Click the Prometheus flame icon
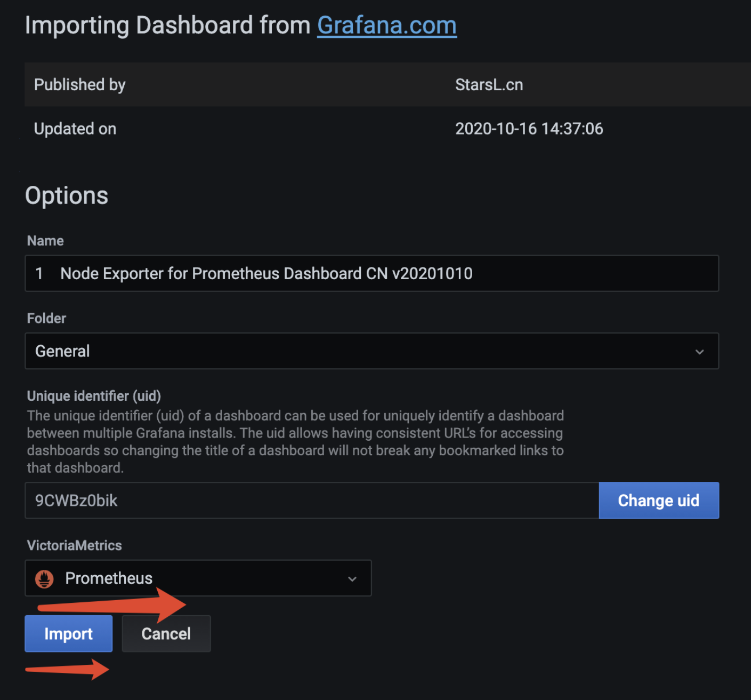This screenshot has width=751, height=700. [x=44, y=579]
